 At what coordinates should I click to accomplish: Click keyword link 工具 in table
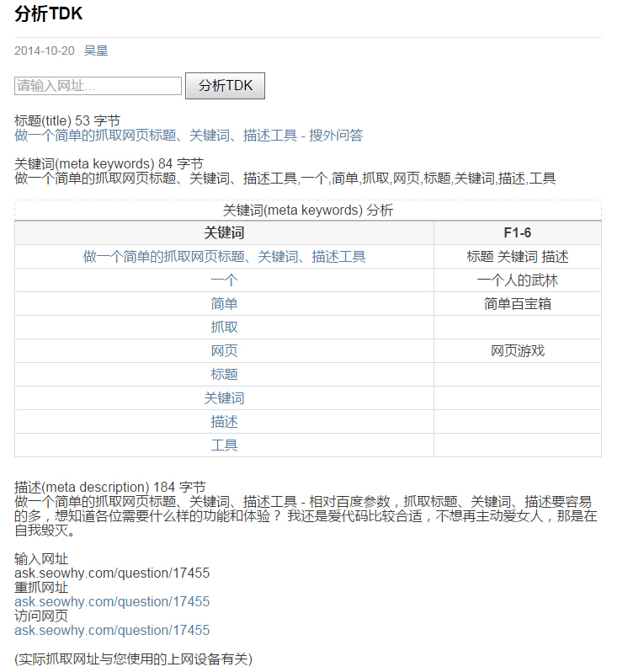224,445
